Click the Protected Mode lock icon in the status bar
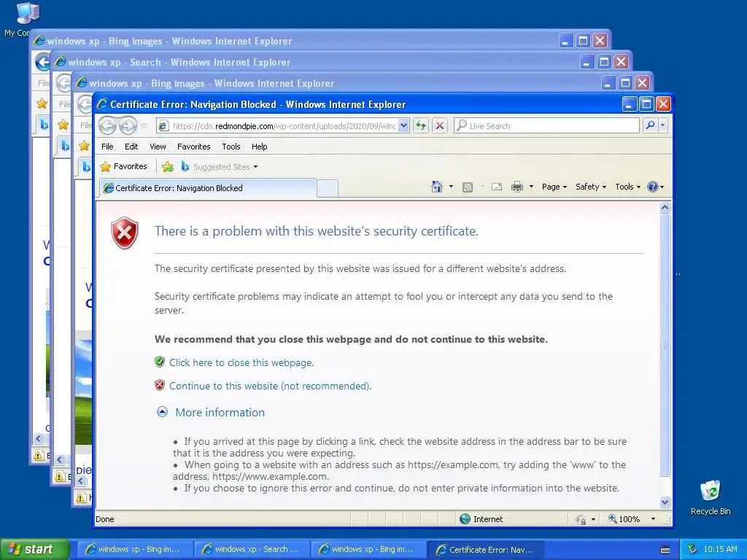The width and height of the screenshot is (747, 560). click(x=581, y=519)
